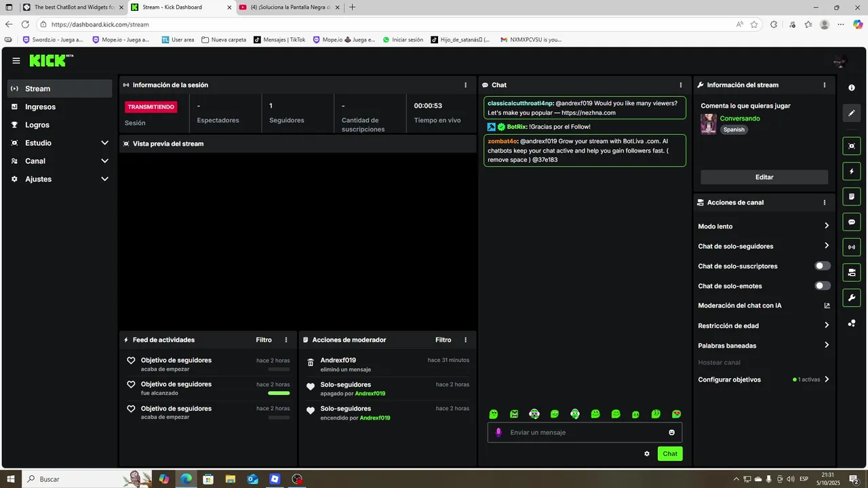The image size is (868, 488).
Task: Click the purple microphone icon in message box
Action: click(498, 432)
